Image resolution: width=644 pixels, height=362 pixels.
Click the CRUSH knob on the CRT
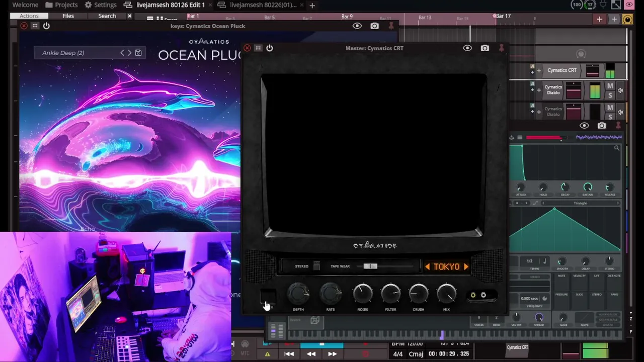[x=419, y=293]
